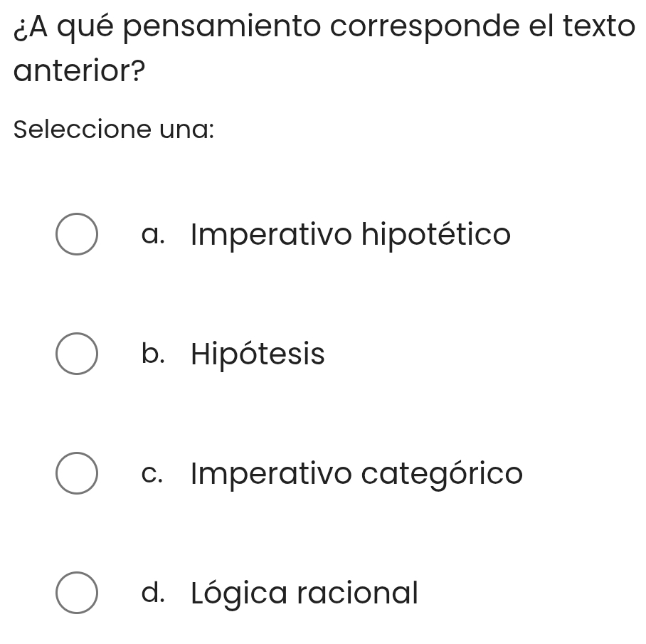Select the radio button for option b
This screenshot has height=644, width=646.
pyautogui.click(x=77, y=353)
